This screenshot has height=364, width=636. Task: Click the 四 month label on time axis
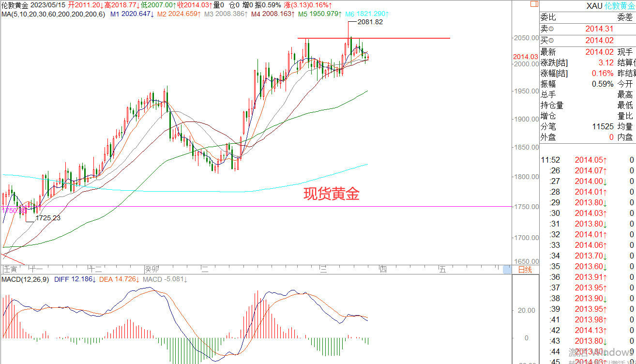tap(383, 269)
